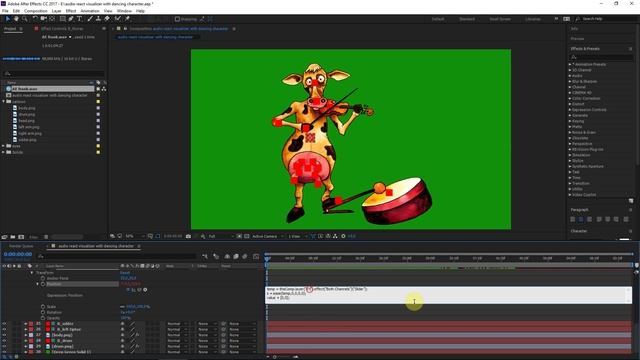Select the Brush tool
Viewport: 640px width, 360px height.
(x=90, y=19)
